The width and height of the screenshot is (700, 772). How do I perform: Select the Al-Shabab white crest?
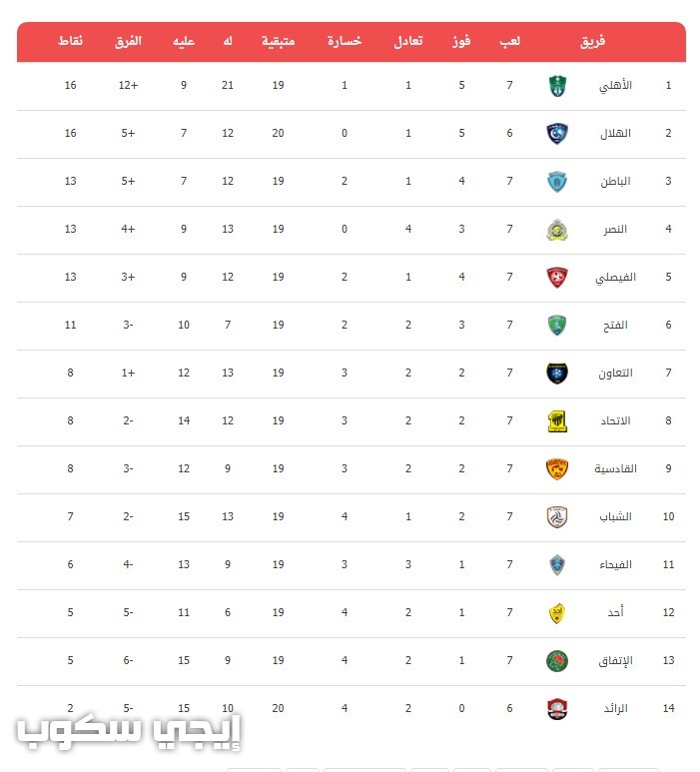[x=557, y=517]
